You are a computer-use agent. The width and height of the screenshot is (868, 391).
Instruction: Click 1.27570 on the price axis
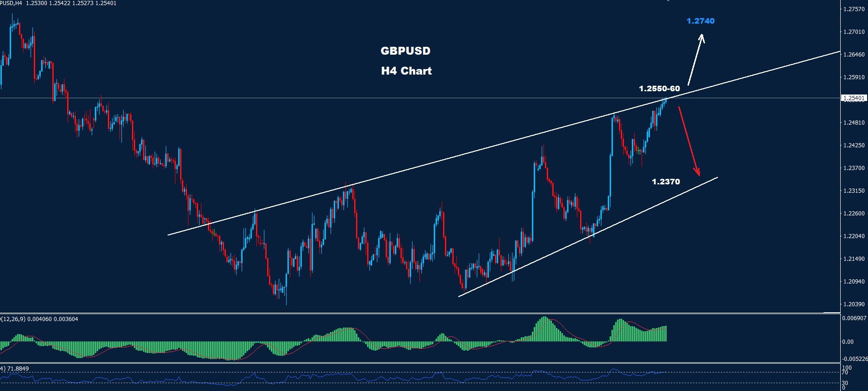(x=854, y=9)
